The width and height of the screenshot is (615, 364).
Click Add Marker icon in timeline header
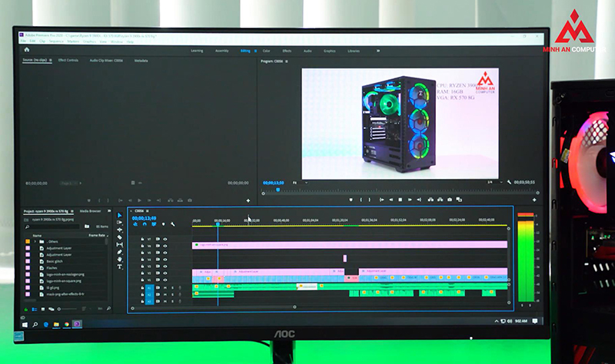[164, 224]
